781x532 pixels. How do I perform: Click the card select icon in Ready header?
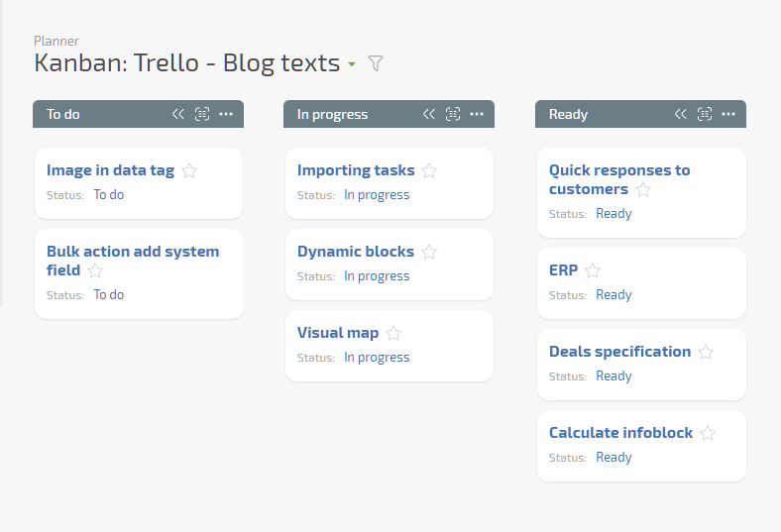coord(705,114)
